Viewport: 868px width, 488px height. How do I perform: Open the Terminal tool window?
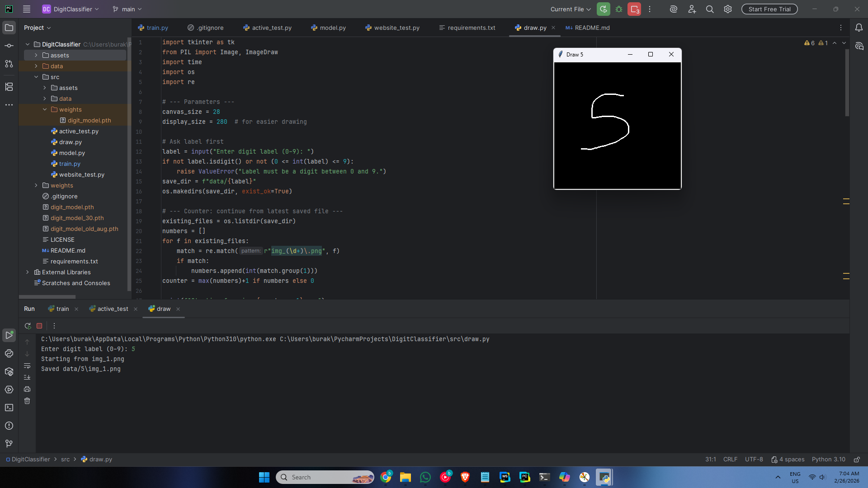9,408
